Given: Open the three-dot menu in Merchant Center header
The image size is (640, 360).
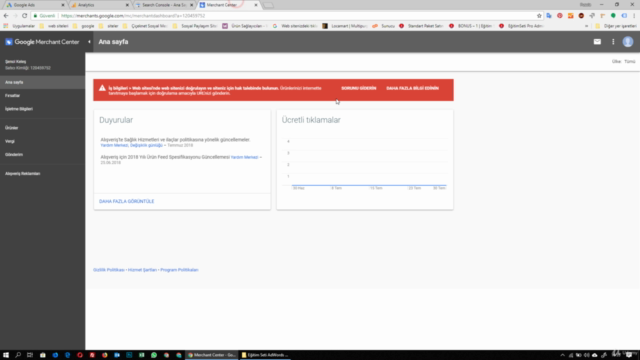Looking at the screenshot, I should point(613,42).
